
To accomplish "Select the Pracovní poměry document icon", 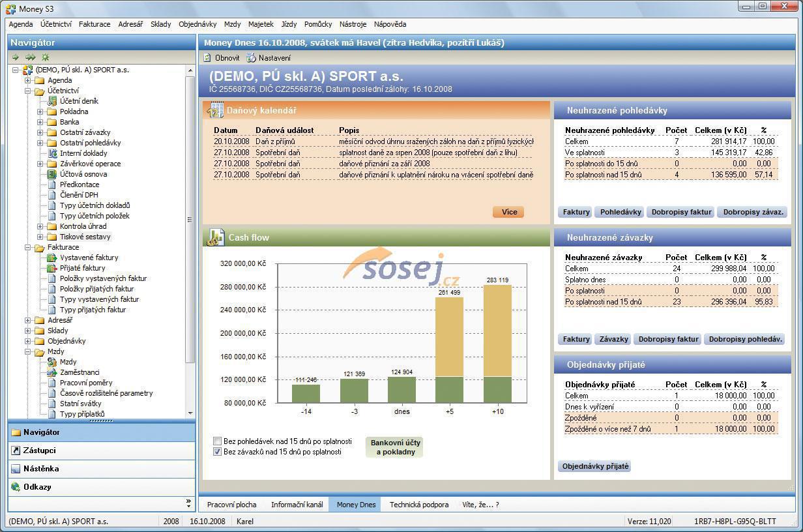I will [x=52, y=383].
